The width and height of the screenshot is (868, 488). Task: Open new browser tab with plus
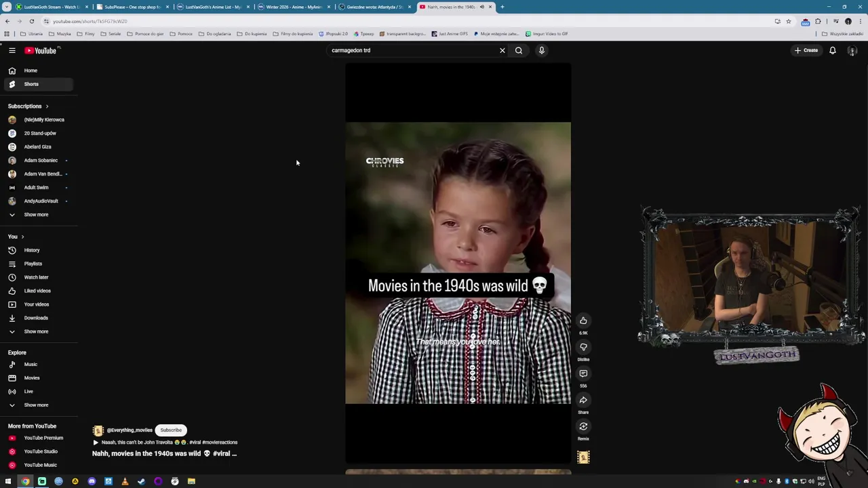[502, 7]
